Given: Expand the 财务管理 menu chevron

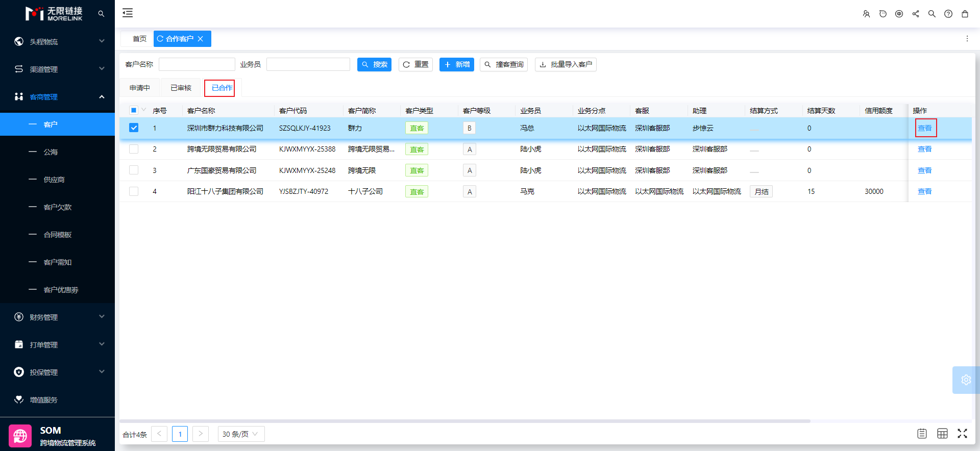Looking at the screenshot, I should 102,317.
